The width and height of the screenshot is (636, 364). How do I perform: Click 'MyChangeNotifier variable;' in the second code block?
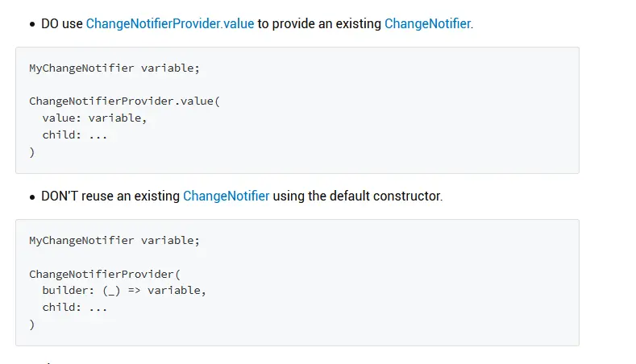pyautogui.click(x=114, y=240)
